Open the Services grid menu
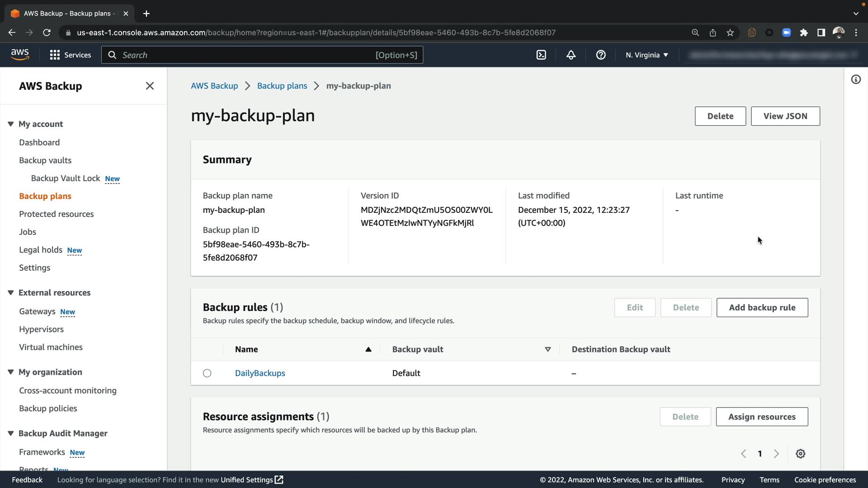This screenshot has height=488, width=868. 70,55
